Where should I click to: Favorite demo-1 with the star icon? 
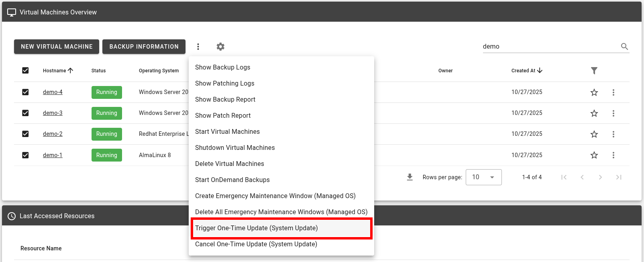point(594,155)
